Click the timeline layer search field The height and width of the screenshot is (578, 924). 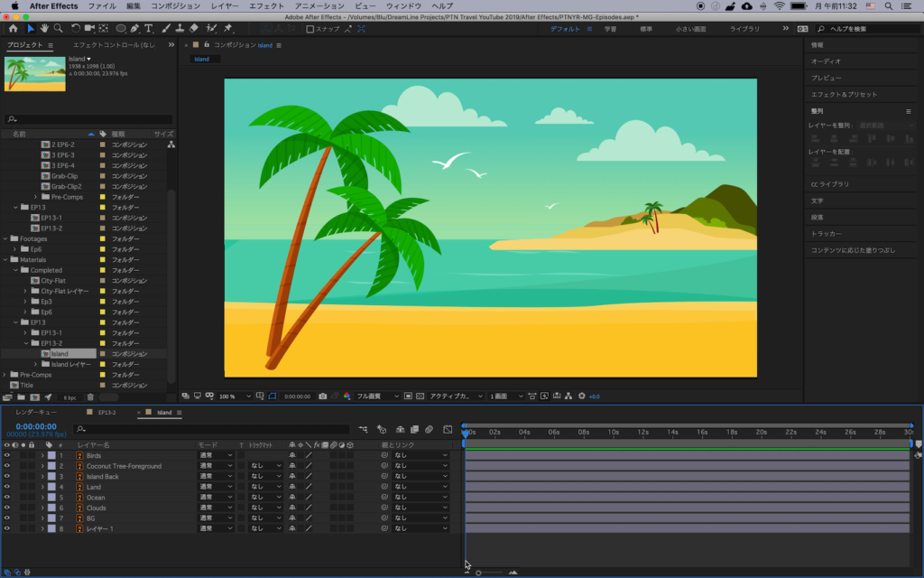(x=212, y=430)
